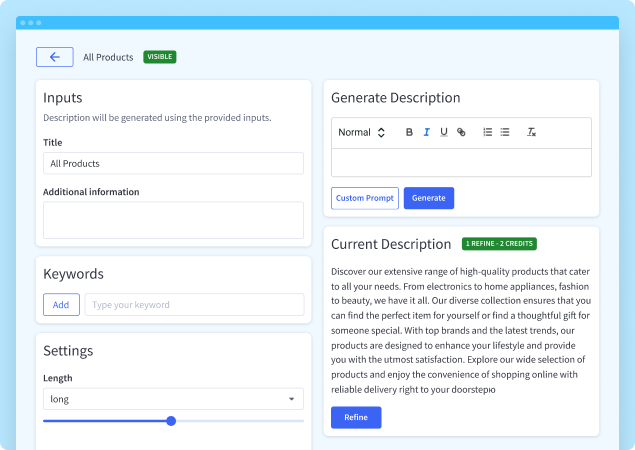Click the Generate button
This screenshot has height=450, width=635.
click(x=428, y=198)
